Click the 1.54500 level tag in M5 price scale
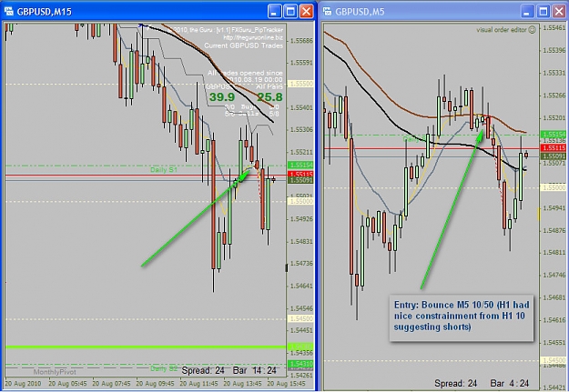Screen dimensions: 569x392 pos(553,360)
